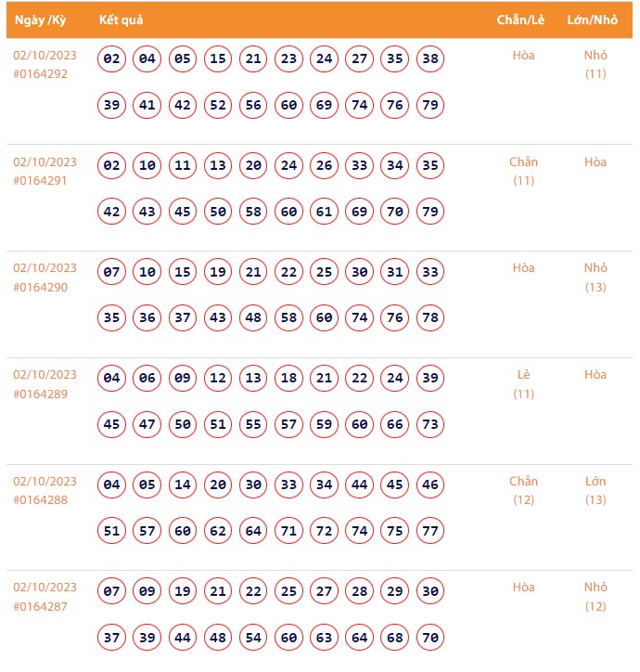Click Lớn (13) result of draw #0164288
Screen dimensions: 640x672
595,490
